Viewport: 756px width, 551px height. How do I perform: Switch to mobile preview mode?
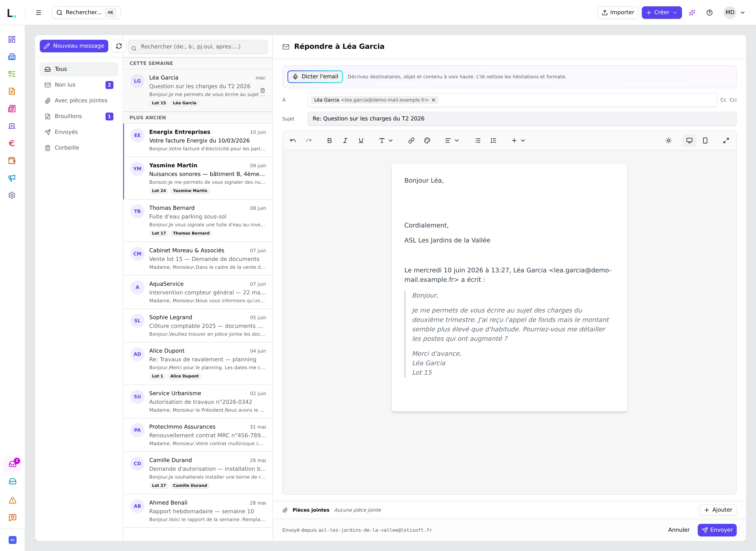click(x=705, y=141)
